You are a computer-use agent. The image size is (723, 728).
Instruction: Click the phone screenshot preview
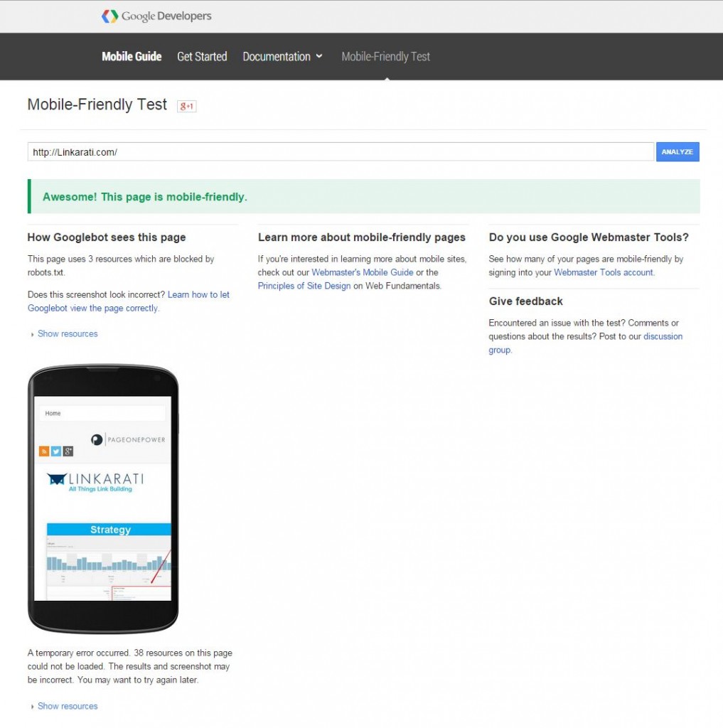102,498
